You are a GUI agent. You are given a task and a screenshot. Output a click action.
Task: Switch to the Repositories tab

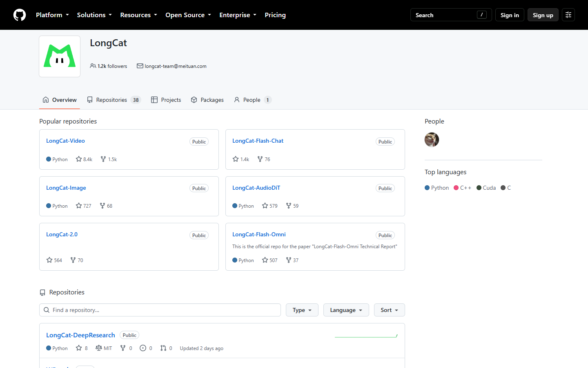114,100
